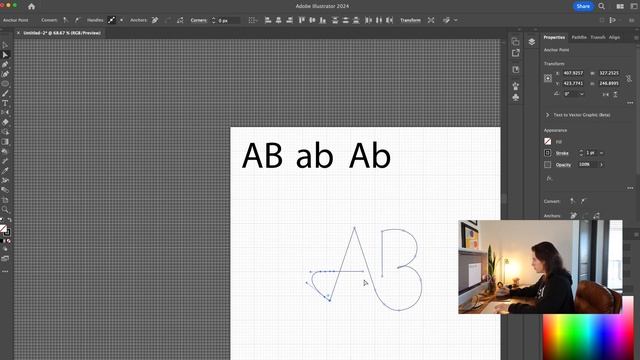Align vertical top in control bar
The width and height of the screenshot is (640, 360).
[x=301, y=20]
